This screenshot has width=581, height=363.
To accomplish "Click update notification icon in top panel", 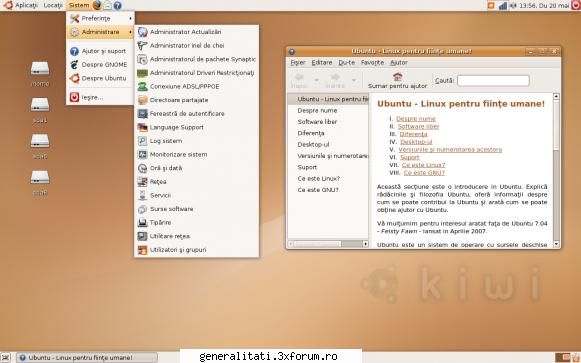I will [x=491, y=5].
